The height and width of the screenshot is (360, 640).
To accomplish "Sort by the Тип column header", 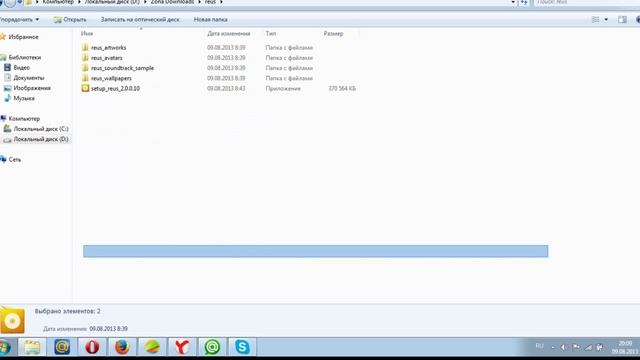I will (x=271, y=33).
